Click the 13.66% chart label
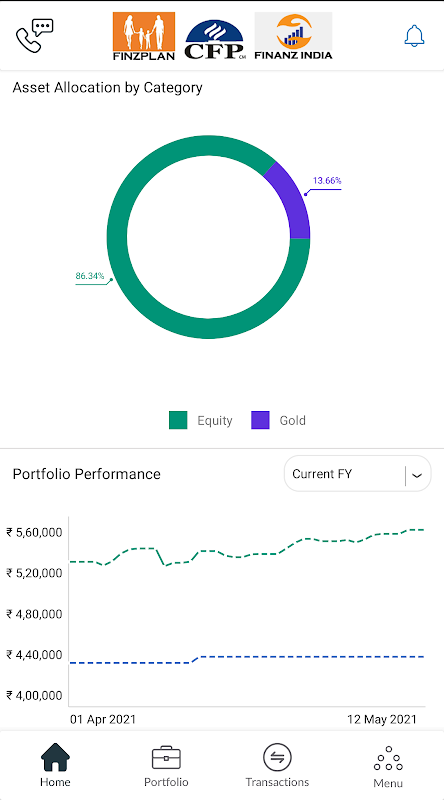444x800 pixels. (327, 181)
